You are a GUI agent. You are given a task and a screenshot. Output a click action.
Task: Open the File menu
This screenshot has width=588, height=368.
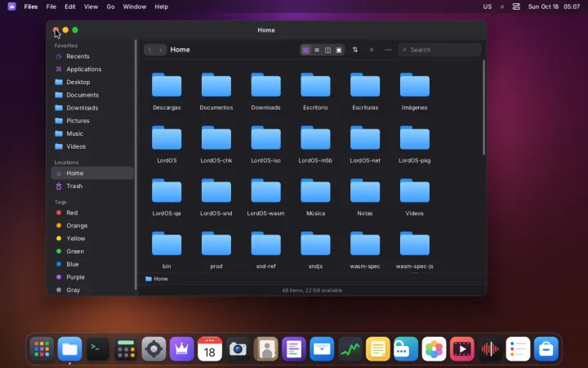51,7
